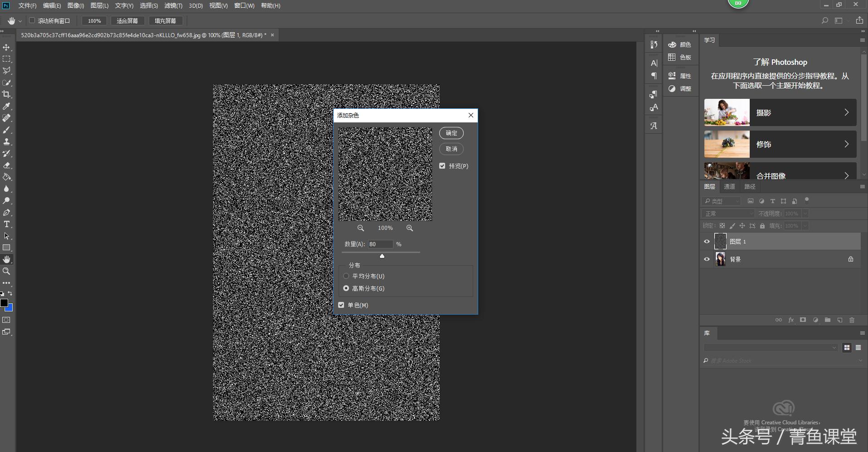Open the layer type filter dropdown
Image resolution: width=868 pixels, height=452 pixels.
721,201
